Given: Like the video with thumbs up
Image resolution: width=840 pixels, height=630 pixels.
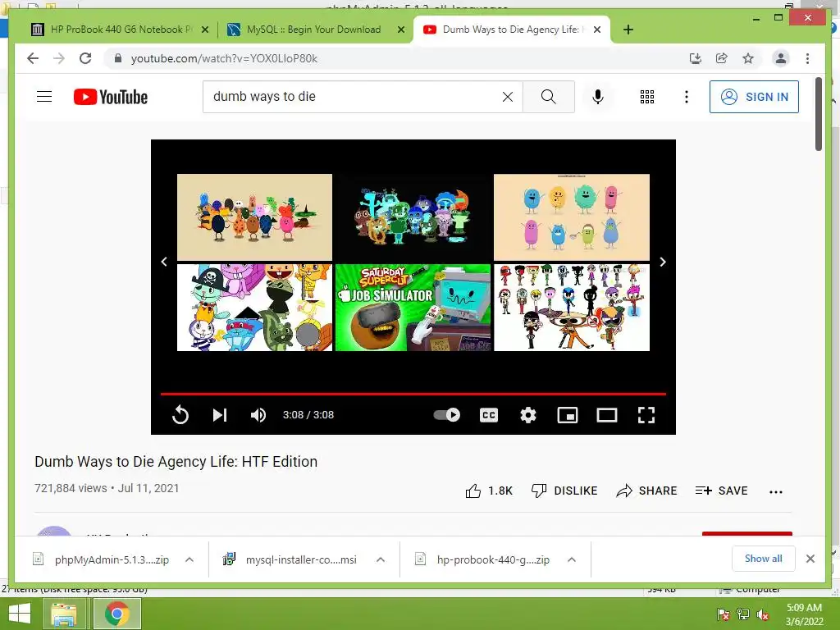Looking at the screenshot, I should [489, 491].
